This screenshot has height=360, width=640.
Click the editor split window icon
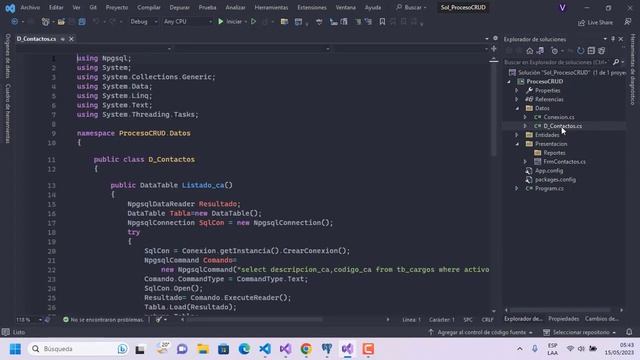pos(493,49)
